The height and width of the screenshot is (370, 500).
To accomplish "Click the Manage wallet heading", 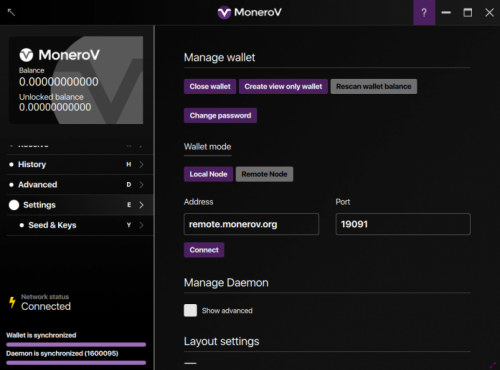I will (x=219, y=57).
